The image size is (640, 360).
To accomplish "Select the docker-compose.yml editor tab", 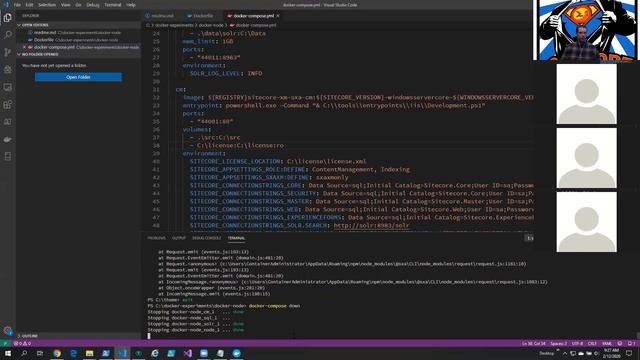I will pyautogui.click(x=253, y=16).
